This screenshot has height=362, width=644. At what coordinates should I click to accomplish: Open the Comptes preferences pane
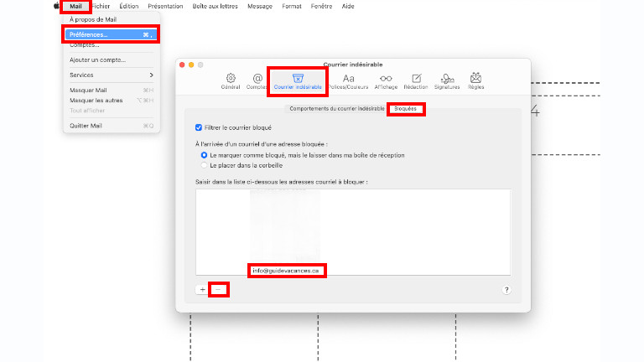(x=257, y=81)
